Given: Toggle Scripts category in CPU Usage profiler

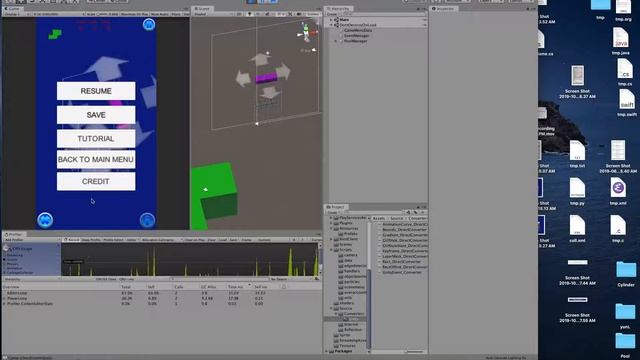Looking at the screenshot, I should (11, 259).
